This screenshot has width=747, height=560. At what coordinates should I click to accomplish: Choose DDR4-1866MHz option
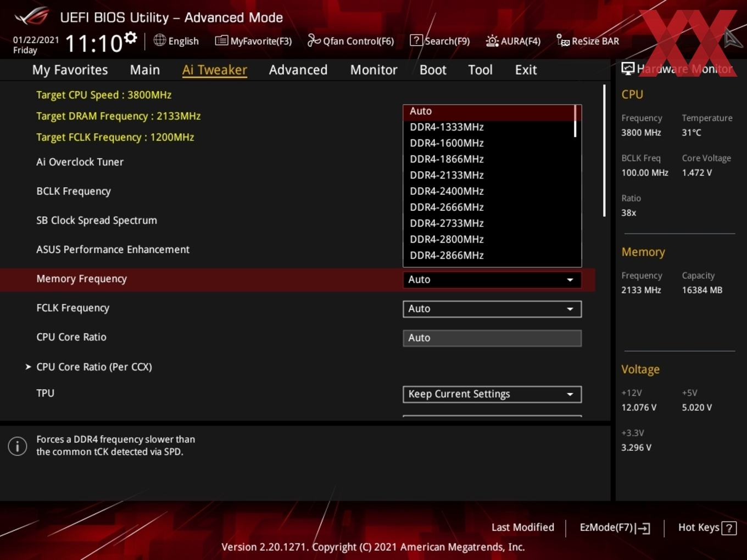pos(489,159)
